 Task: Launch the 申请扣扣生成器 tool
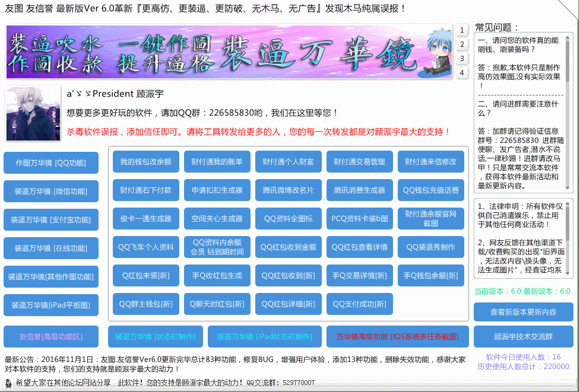[217, 190]
